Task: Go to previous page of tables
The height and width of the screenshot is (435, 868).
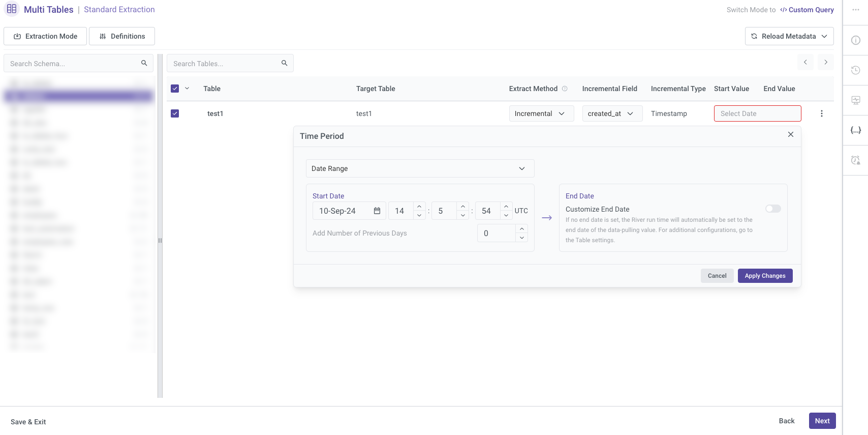Action: coord(805,62)
